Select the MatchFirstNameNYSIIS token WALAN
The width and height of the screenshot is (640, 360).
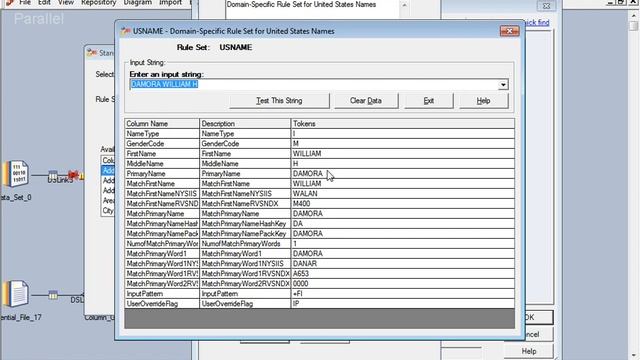(x=402, y=194)
